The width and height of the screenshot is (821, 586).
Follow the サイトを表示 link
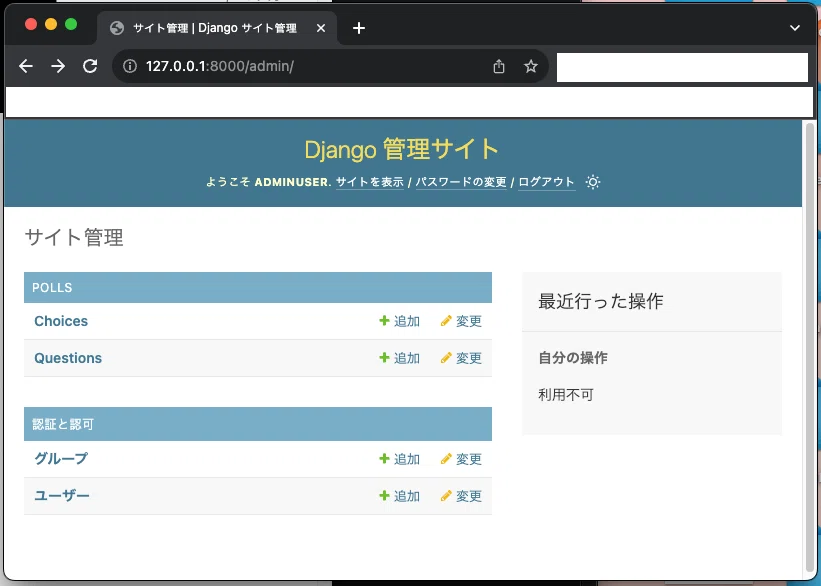(370, 182)
